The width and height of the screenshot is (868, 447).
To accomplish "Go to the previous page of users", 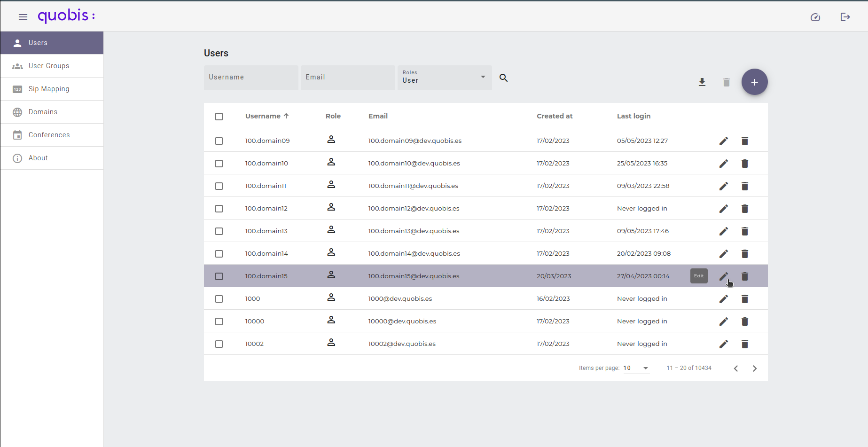I will point(736,369).
